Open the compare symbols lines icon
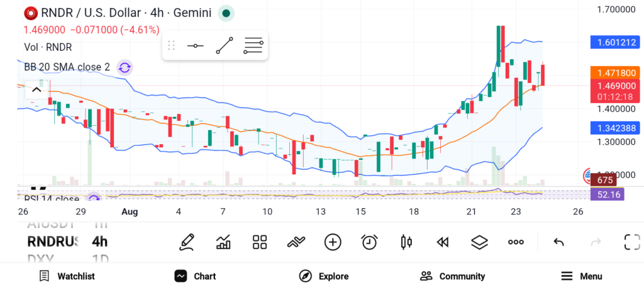This screenshot has height=290, width=644. pyautogui.click(x=296, y=242)
